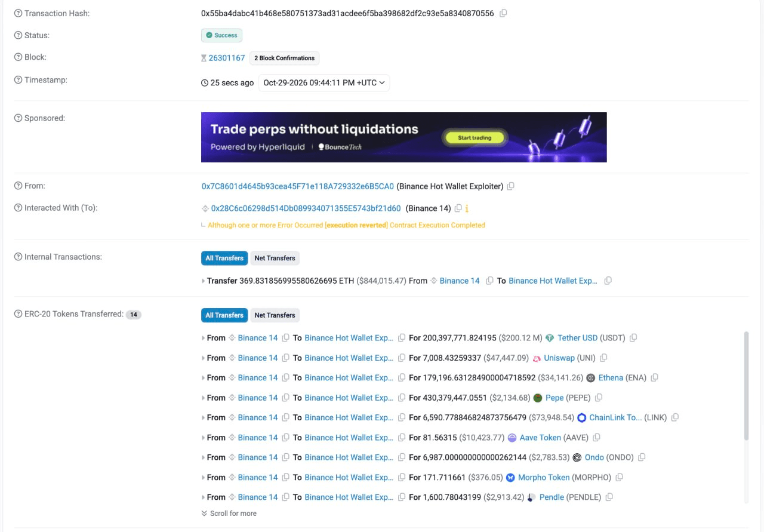Click the Internal Transactions help question icon
764x532 pixels.
click(x=18, y=257)
